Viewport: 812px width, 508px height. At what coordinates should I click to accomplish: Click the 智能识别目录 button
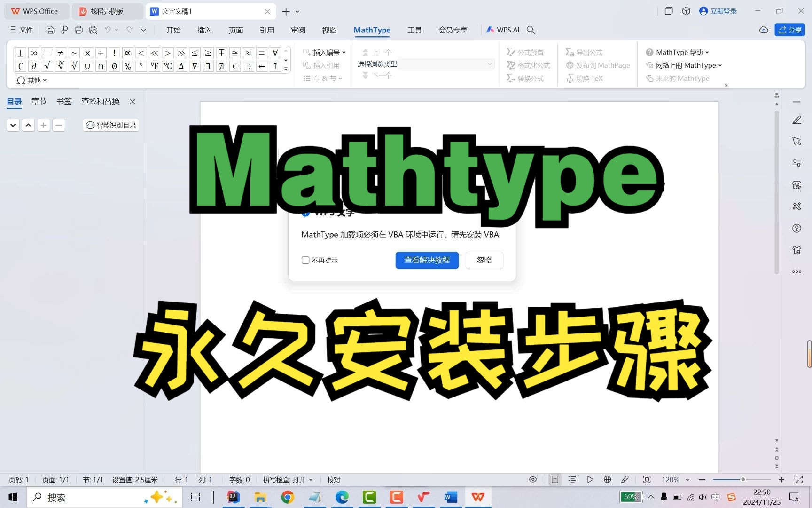tap(111, 125)
